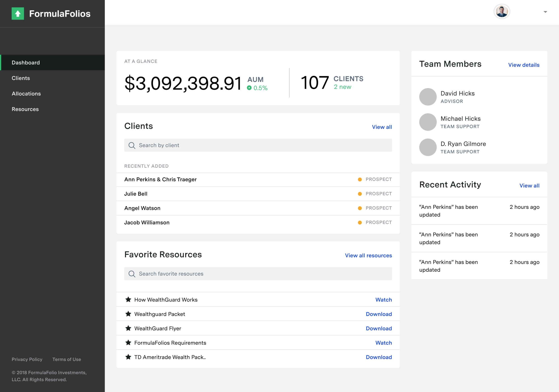
Task: Click the FormulaFolios brand name
Action: click(60, 14)
